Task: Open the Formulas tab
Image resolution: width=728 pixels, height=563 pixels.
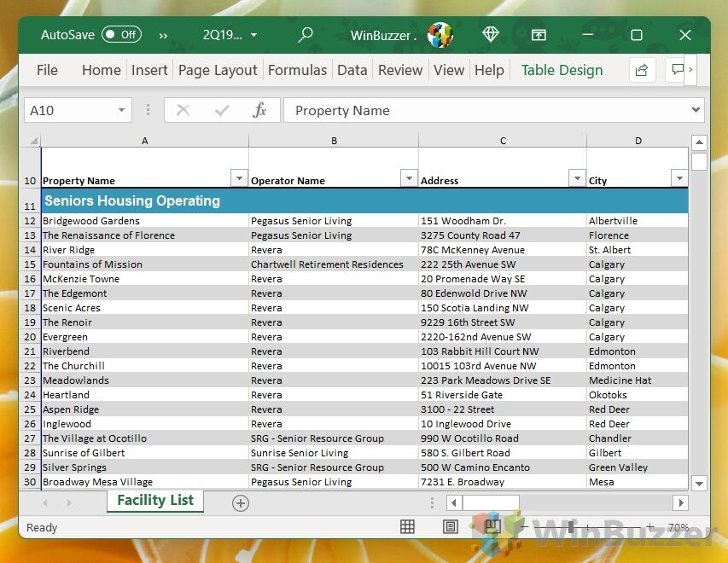Action: click(297, 70)
